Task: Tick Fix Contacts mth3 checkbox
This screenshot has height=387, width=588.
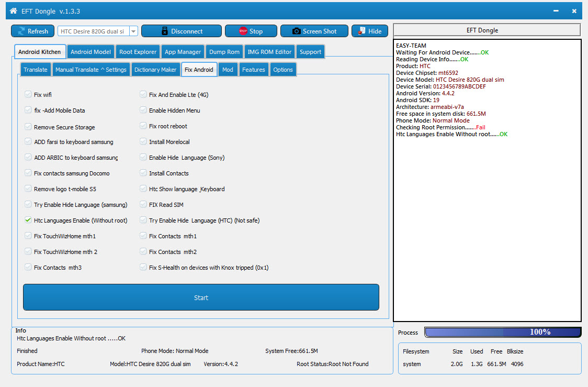Action: point(28,267)
